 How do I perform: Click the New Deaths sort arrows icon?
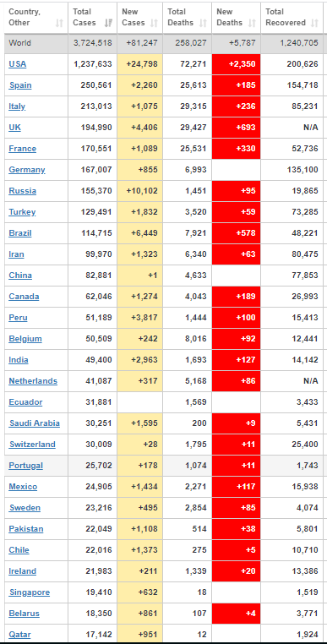(x=252, y=23)
